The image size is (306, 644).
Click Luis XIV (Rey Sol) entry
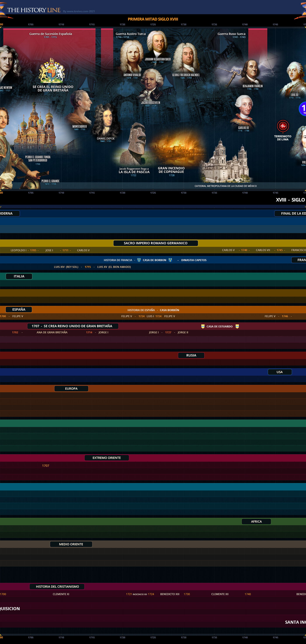pyautogui.click(x=66, y=267)
